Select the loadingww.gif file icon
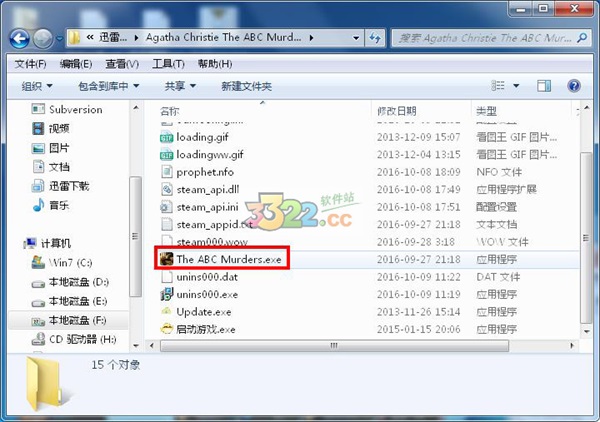The width and height of the screenshot is (600, 422). click(166, 155)
